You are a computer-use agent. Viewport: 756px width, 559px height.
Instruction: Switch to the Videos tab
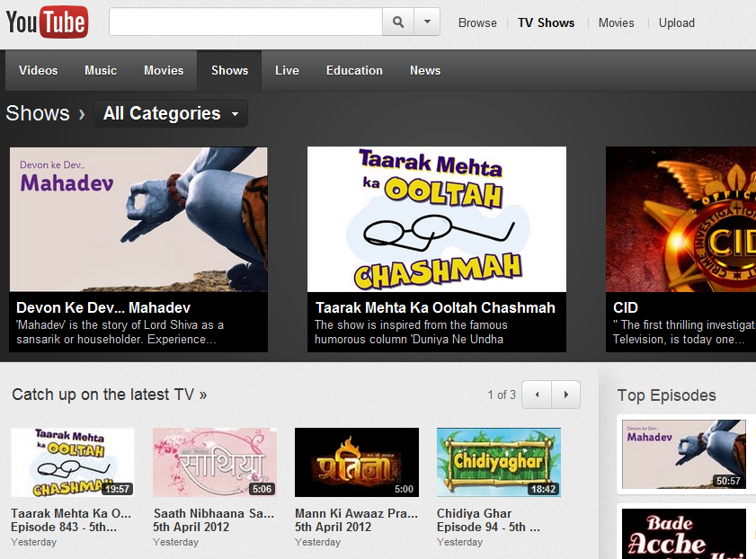[38, 70]
